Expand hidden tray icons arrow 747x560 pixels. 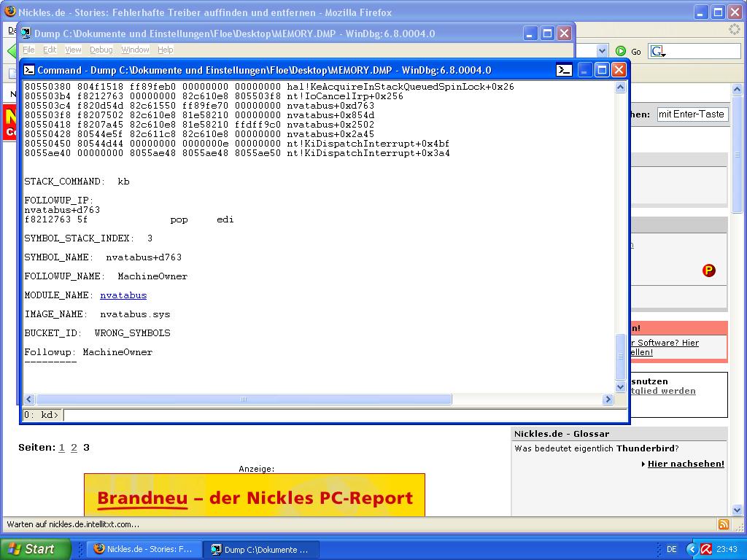(x=692, y=549)
